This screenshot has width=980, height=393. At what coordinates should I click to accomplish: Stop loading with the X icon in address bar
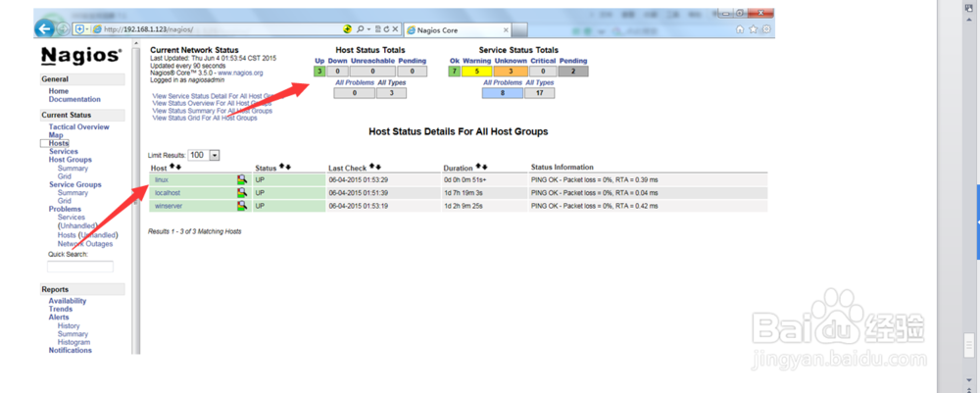click(396, 29)
